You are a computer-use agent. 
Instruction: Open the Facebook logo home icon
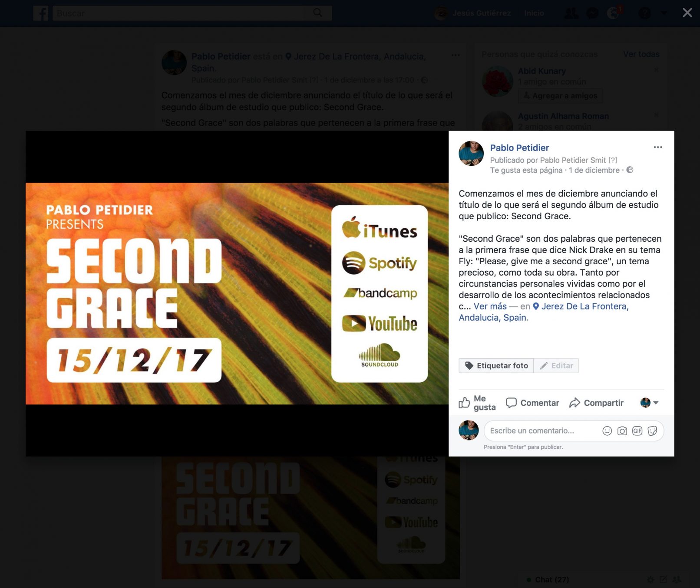[41, 13]
